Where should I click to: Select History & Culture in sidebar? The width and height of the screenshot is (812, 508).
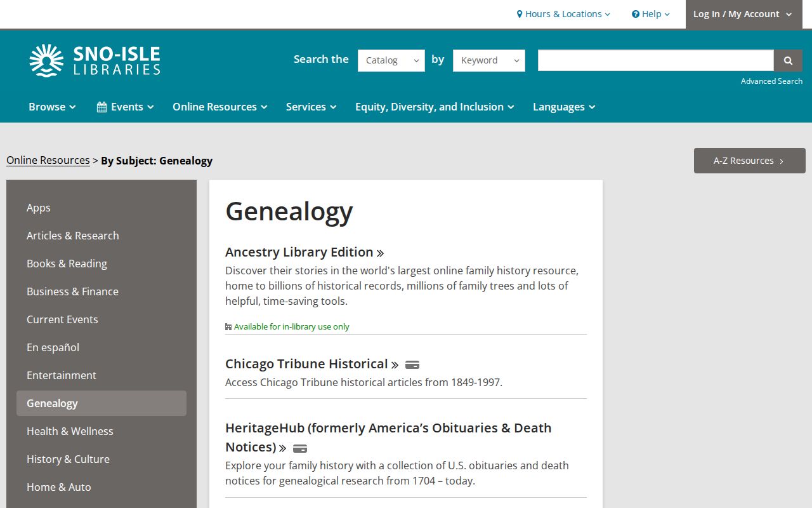coord(101,459)
